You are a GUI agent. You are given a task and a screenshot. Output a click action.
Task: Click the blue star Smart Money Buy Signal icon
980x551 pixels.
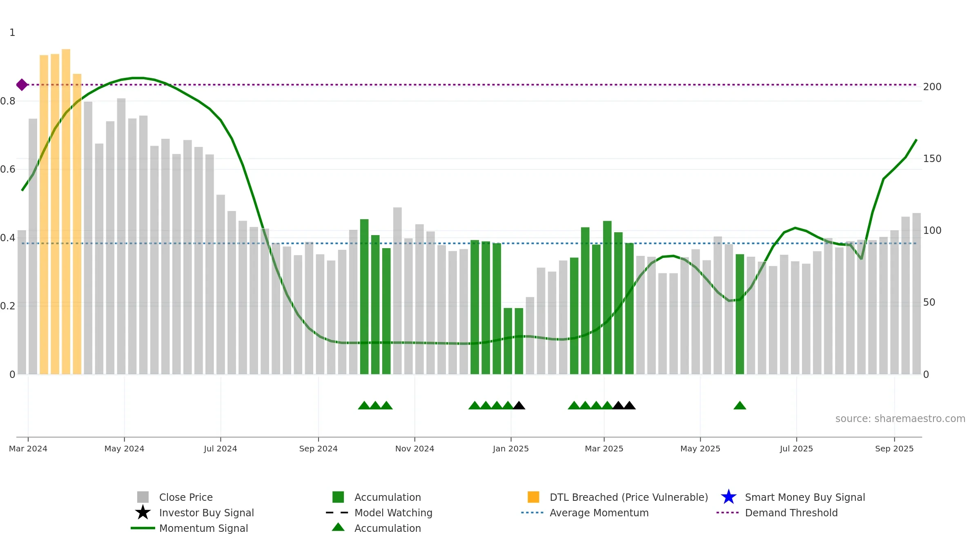click(728, 497)
